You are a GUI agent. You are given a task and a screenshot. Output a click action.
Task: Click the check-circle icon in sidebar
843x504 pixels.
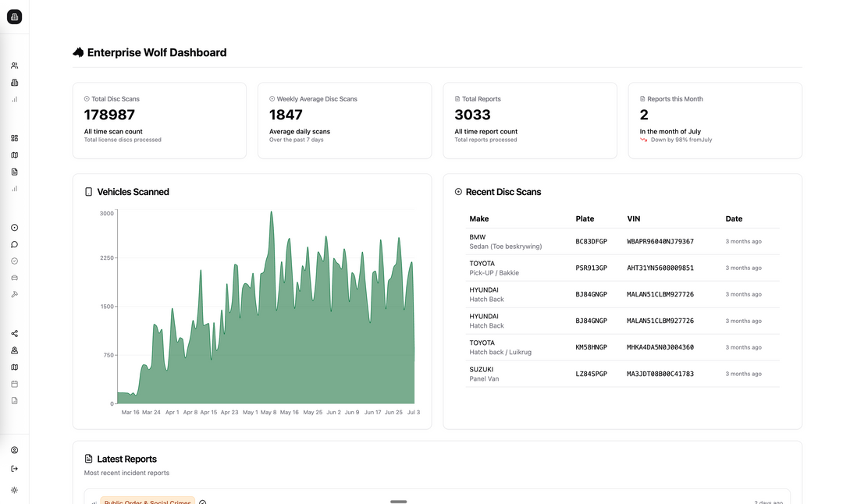click(x=14, y=261)
